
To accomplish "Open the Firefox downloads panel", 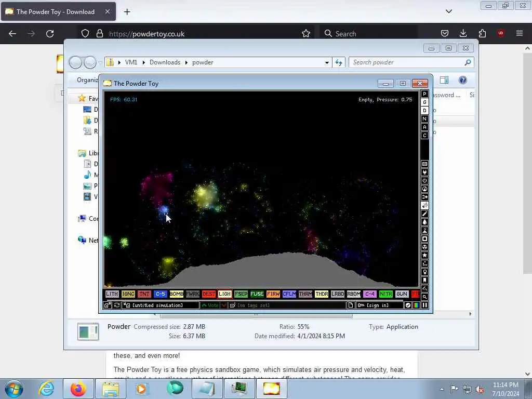I will (x=463, y=33).
